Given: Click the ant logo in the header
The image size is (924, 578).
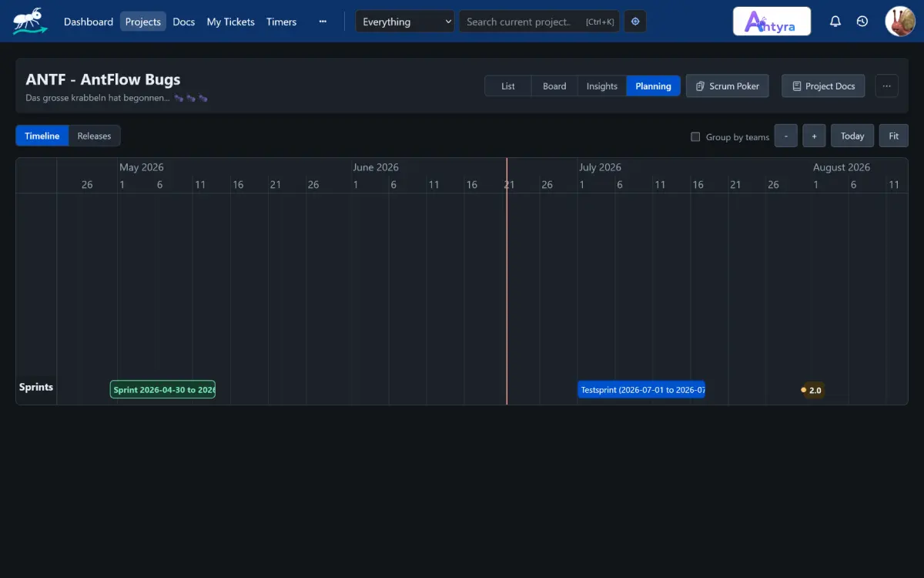Looking at the screenshot, I should pos(29,21).
